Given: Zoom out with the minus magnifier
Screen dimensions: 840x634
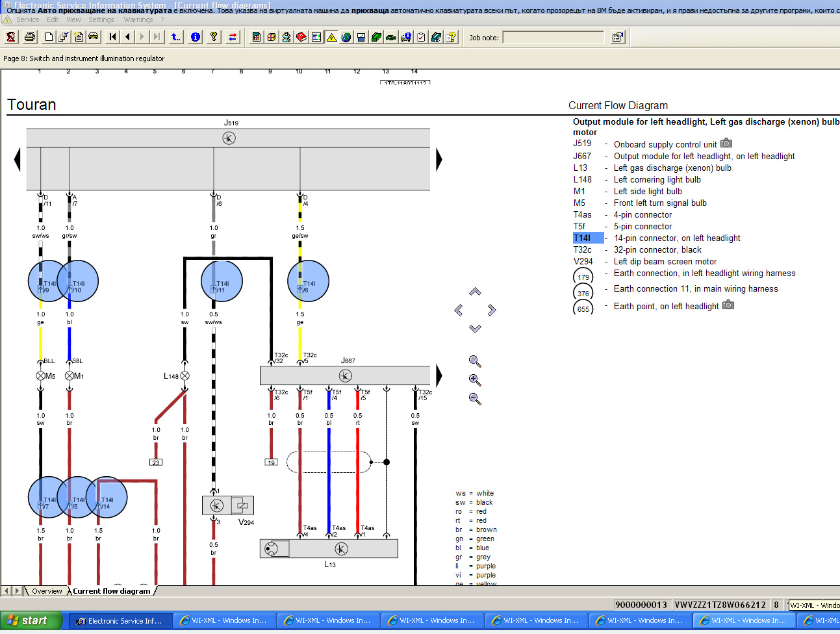Looking at the screenshot, I should [475, 399].
